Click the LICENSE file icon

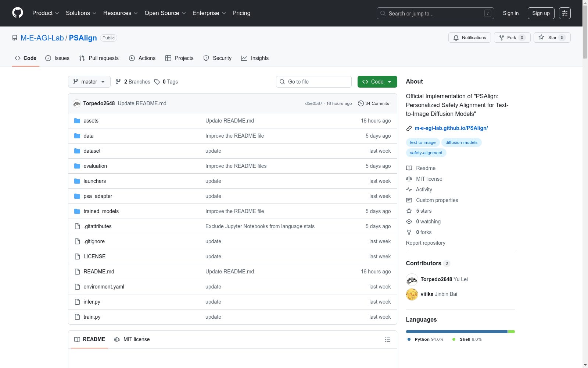pyautogui.click(x=77, y=256)
